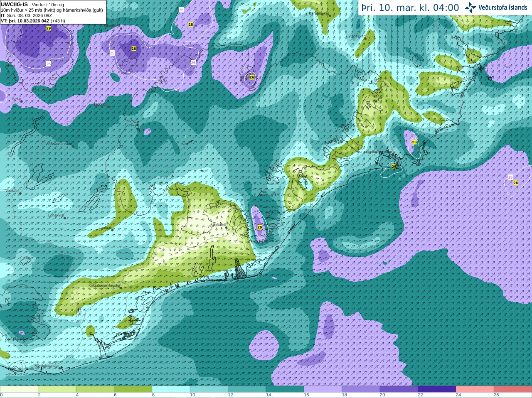Pick the medium purple 18–20 legend swatch
Image resolution: width=532 pixels, height=398 pixels.
(x=361, y=389)
